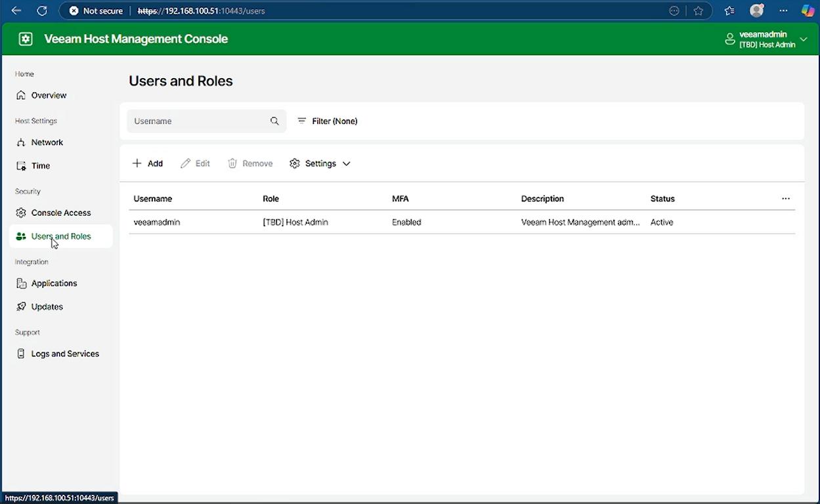Open the Overview page in sidebar
The width and height of the screenshot is (820, 504).
pyautogui.click(x=49, y=95)
